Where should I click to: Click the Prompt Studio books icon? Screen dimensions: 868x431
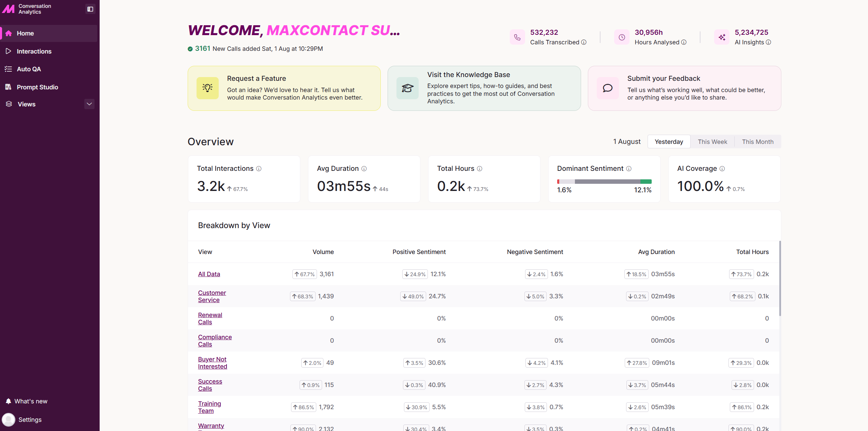tap(9, 87)
